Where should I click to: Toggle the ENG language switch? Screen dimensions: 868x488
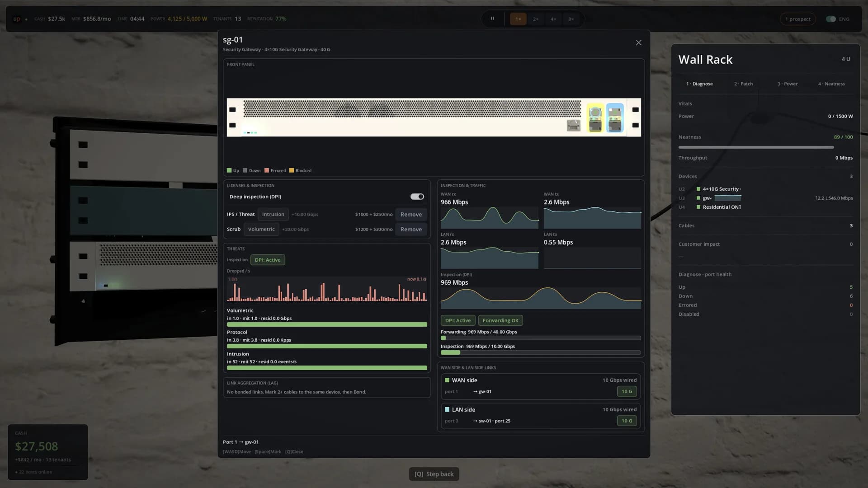(x=830, y=19)
